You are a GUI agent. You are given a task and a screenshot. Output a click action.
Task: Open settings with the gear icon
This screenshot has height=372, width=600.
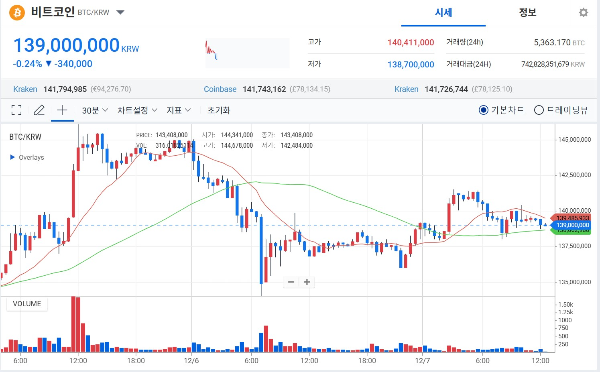click(583, 13)
